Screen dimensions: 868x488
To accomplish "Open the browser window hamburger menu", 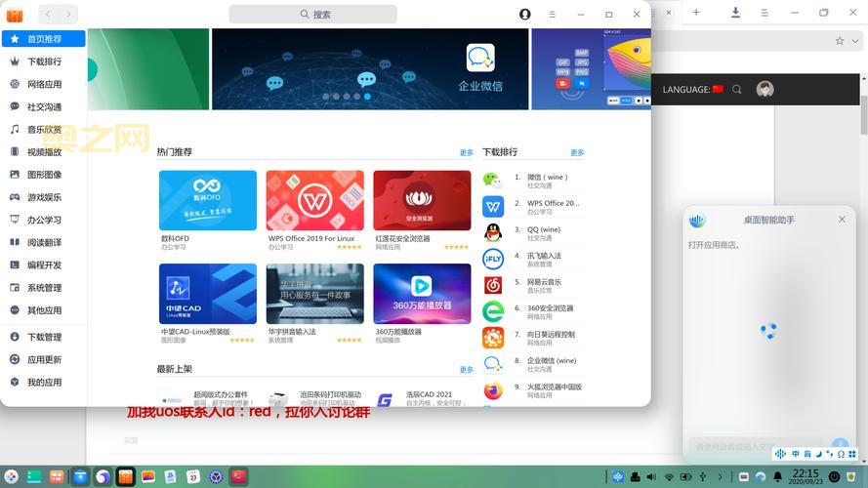I will (x=765, y=12).
